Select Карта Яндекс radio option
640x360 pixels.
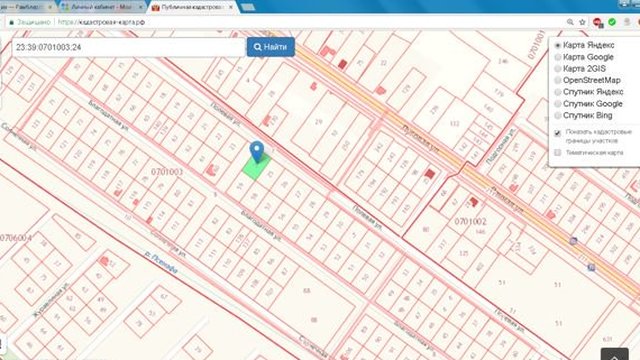point(558,45)
